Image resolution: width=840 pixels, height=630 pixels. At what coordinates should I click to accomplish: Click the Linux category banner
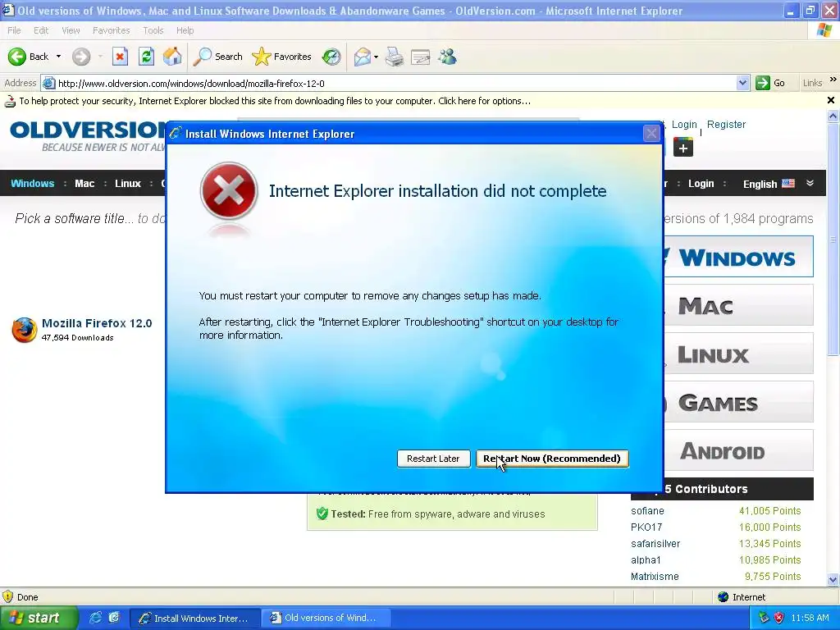[x=739, y=354]
